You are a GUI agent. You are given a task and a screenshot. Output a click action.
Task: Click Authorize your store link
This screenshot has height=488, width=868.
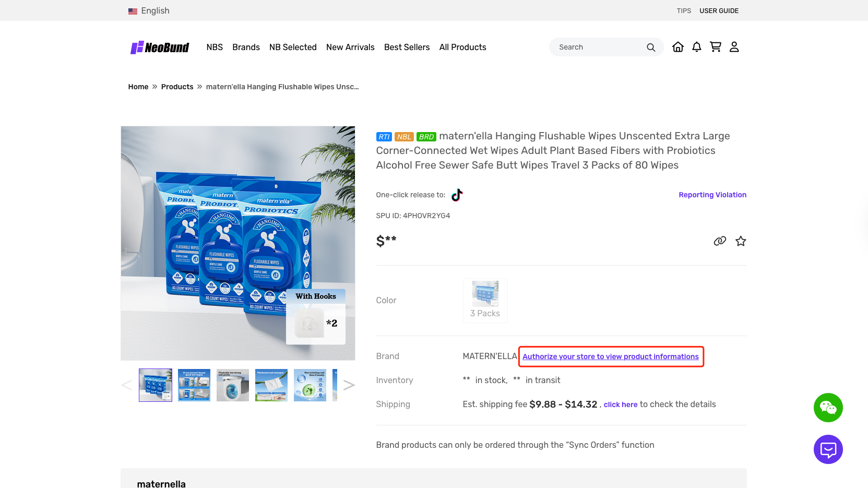[x=611, y=356]
